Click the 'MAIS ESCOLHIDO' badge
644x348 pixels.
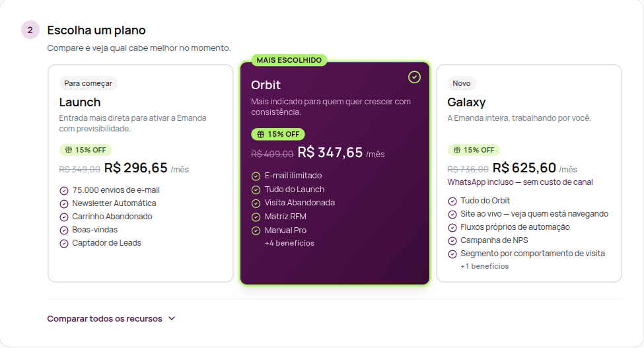[x=289, y=60]
